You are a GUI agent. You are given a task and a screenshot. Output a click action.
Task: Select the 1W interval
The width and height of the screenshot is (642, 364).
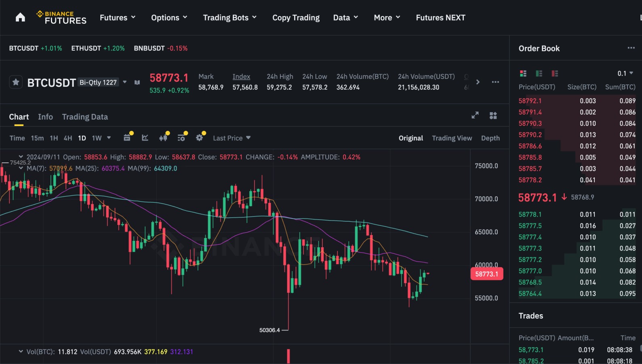tap(97, 138)
